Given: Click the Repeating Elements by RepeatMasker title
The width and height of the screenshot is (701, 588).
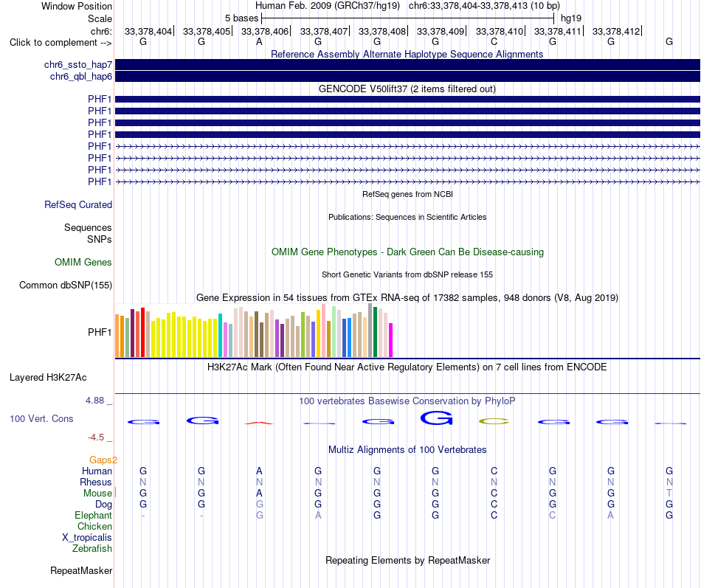Looking at the screenshot, I should [x=407, y=561].
